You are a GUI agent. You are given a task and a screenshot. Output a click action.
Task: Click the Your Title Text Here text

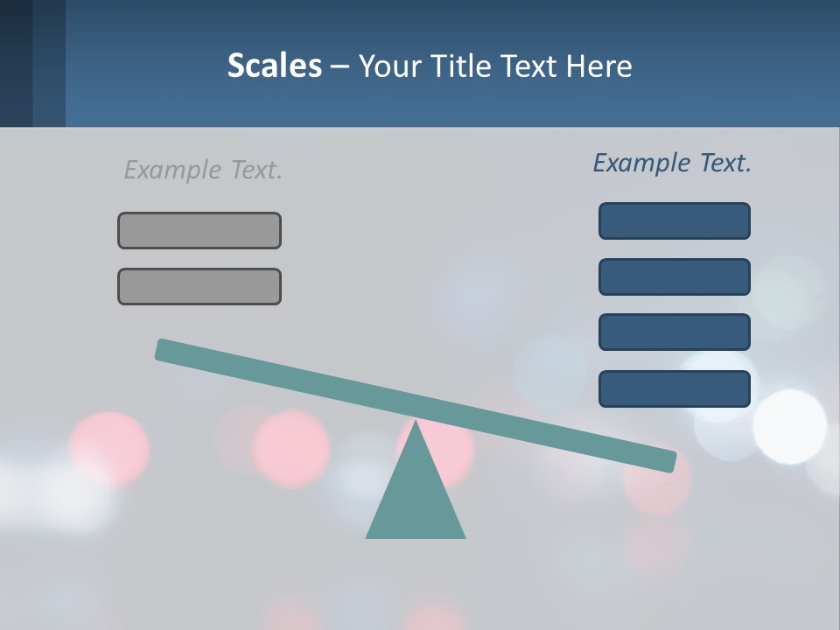495,66
